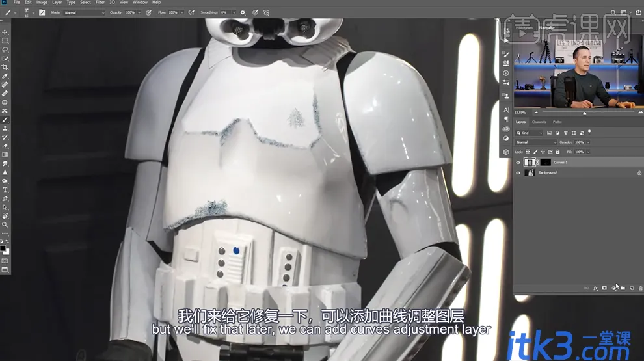The width and height of the screenshot is (644, 361).
Task: Toggle layer filtering on/off switch
Action: [x=590, y=132]
